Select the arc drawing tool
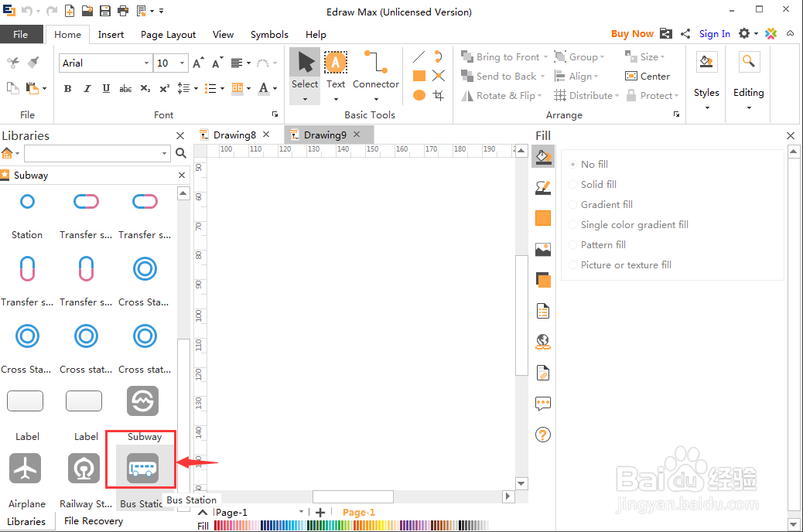 439,56
